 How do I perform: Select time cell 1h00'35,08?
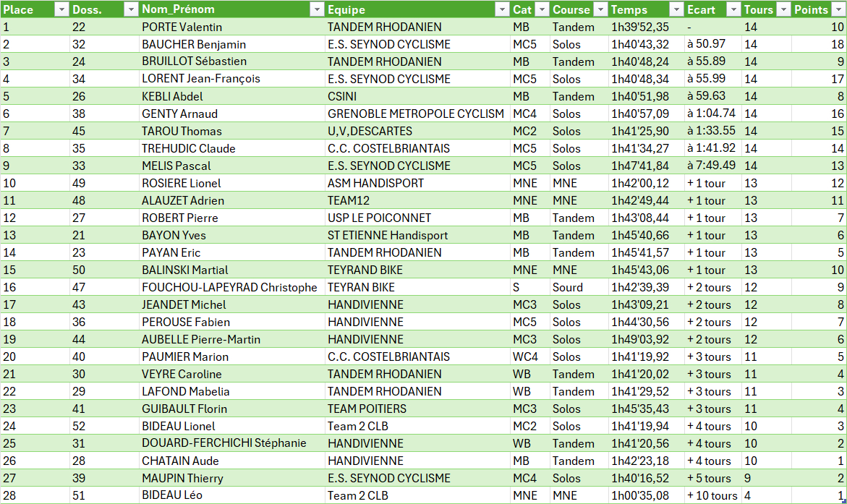(x=646, y=495)
